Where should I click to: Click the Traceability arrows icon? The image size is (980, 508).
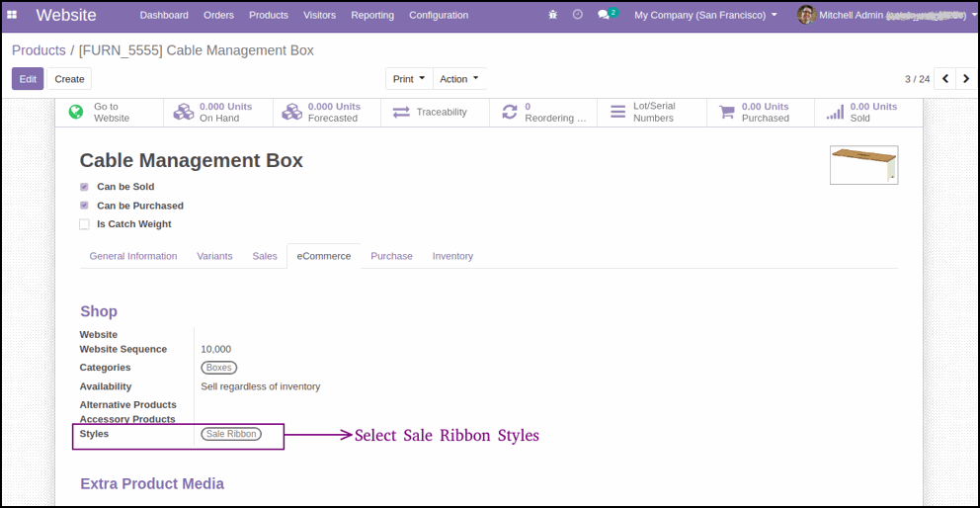tap(401, 112)
